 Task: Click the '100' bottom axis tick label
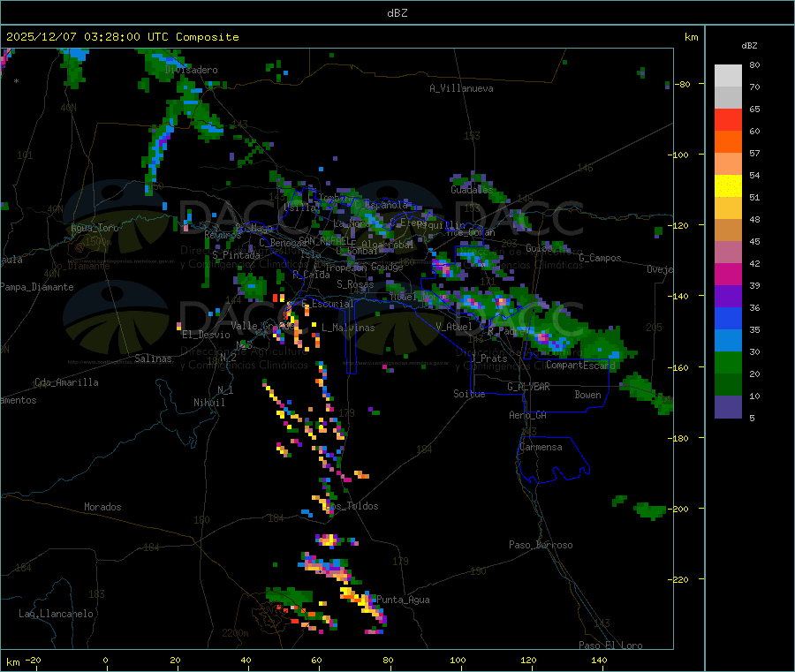458,660
